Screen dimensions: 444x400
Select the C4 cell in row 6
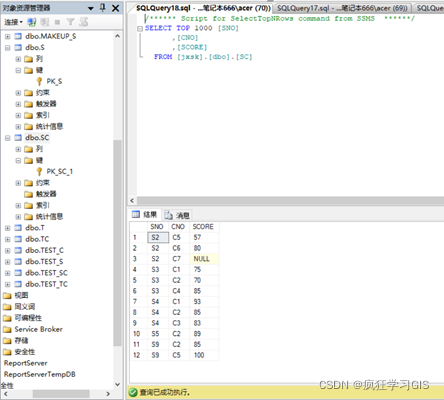(179, 291)
